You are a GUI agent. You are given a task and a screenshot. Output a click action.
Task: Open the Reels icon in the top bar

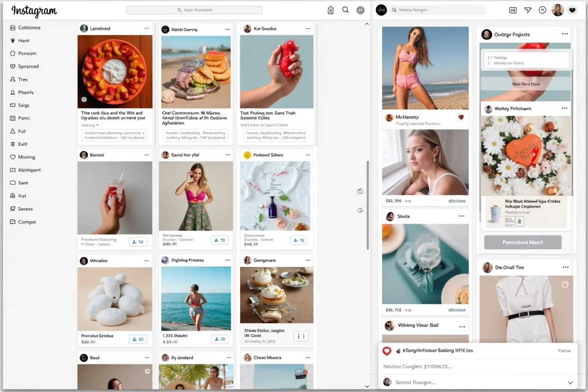click(x=513, y=10)
